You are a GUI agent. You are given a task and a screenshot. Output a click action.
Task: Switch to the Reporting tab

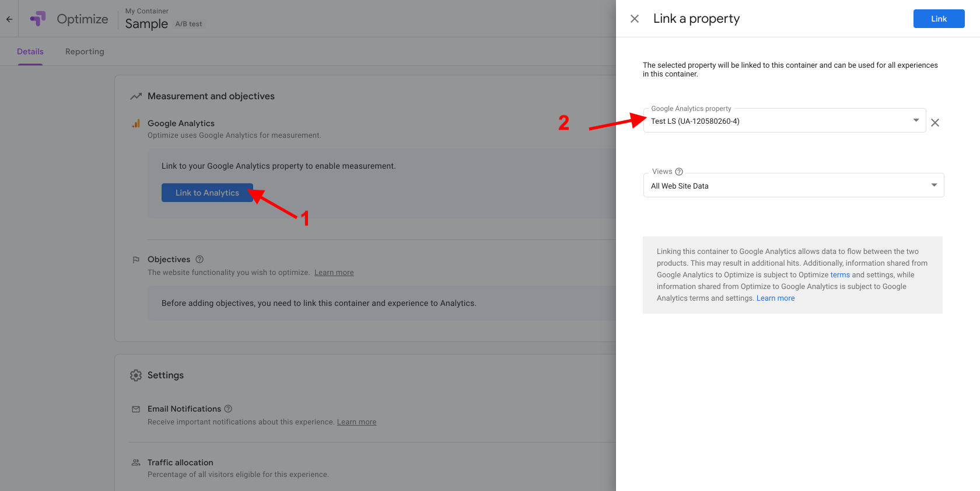pos(85,51)
